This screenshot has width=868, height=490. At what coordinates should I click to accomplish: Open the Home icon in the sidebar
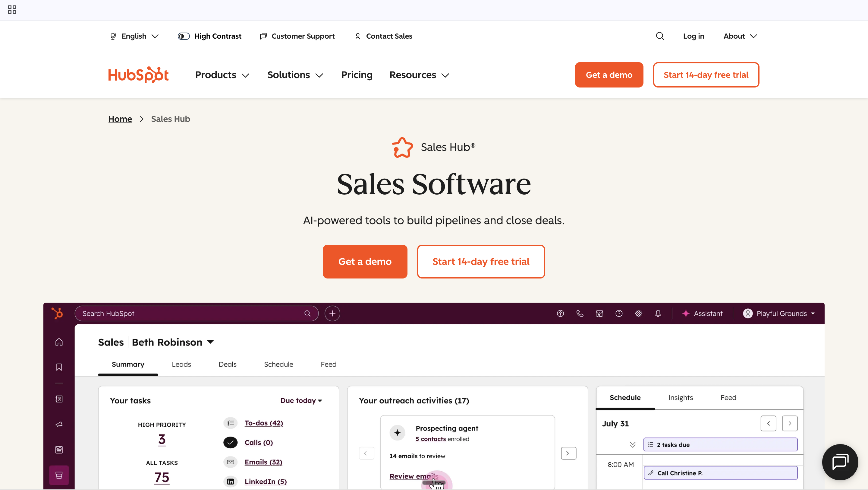click(x=59, y=342)
